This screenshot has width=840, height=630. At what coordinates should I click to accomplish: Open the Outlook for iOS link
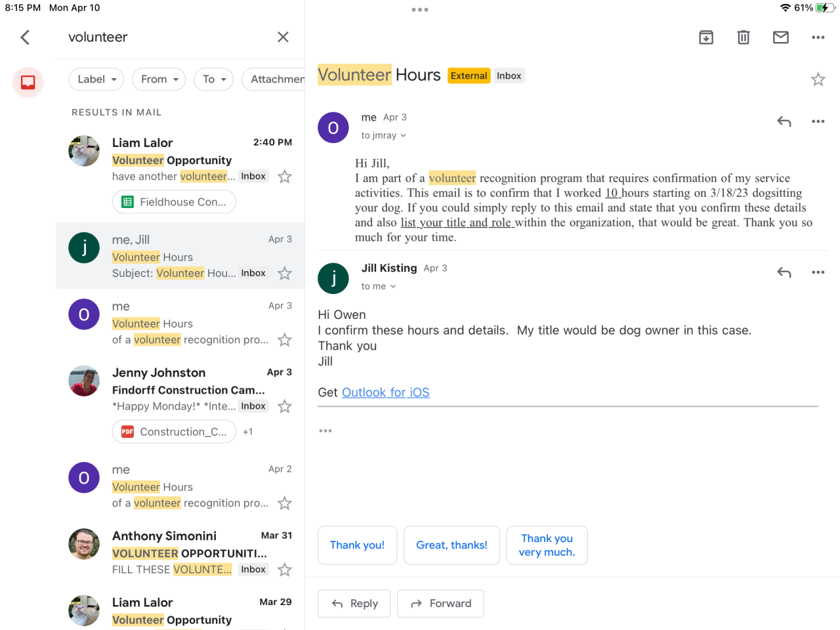385,392
